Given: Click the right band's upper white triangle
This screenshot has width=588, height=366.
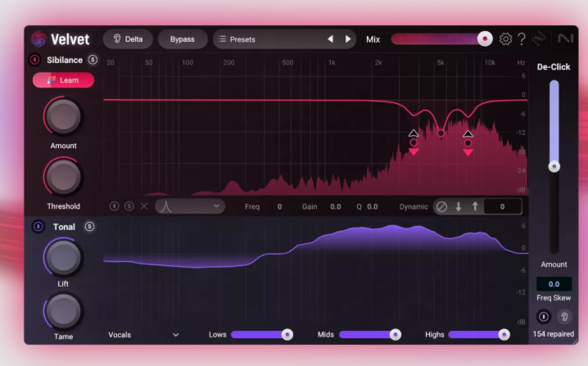Looking at the screenshot, I should [468, 133].
